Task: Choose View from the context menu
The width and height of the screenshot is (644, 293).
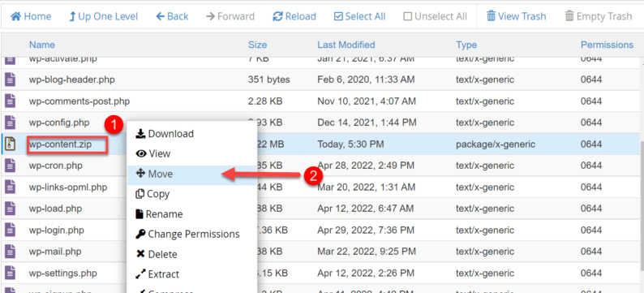Action: [x=152, y=153]
